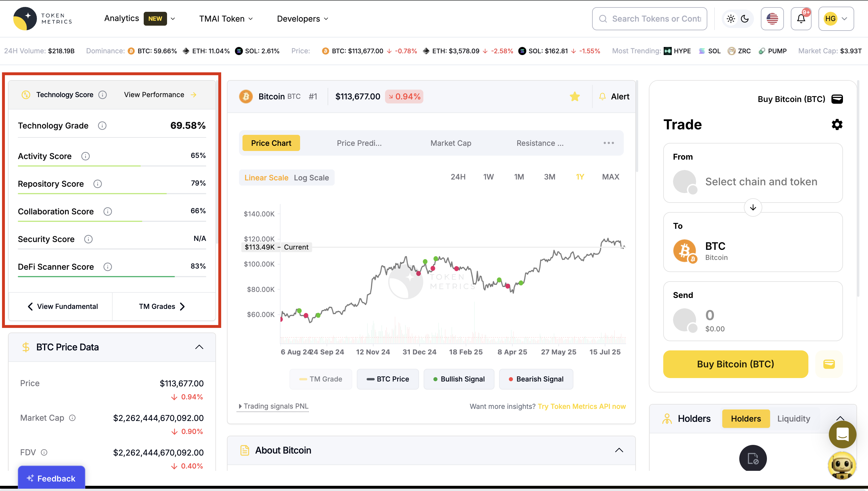Expand the Analytics menu
Image resolution: width=868 pixels, height=491 pixels.
point(139,18)
